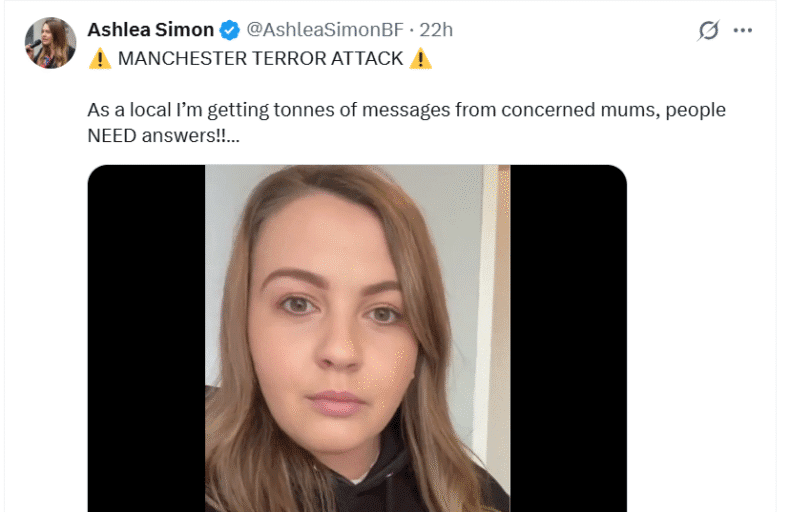Open the Ashlea Simon display name link
Image resolution: width=790 pixels, height=512 pixels.
coord(150,30)
